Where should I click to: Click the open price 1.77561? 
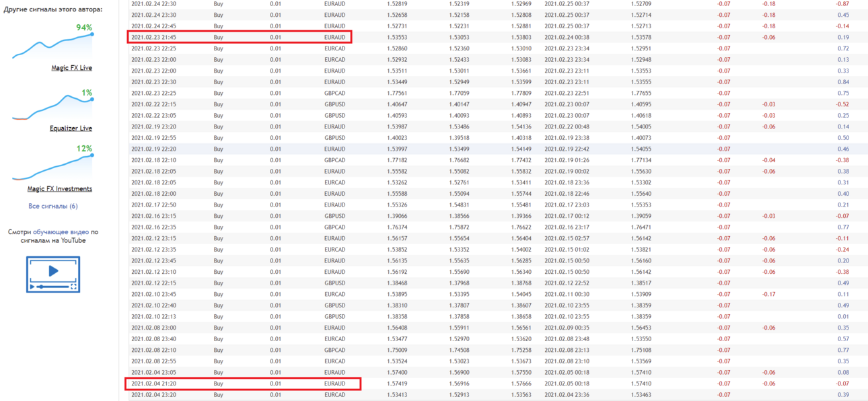(x=397, y=93)
